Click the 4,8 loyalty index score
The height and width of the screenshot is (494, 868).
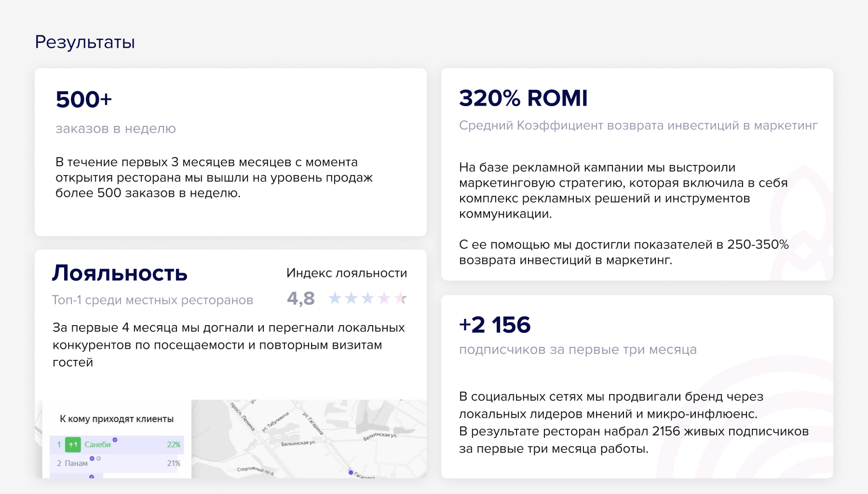[x=300, y=298]
